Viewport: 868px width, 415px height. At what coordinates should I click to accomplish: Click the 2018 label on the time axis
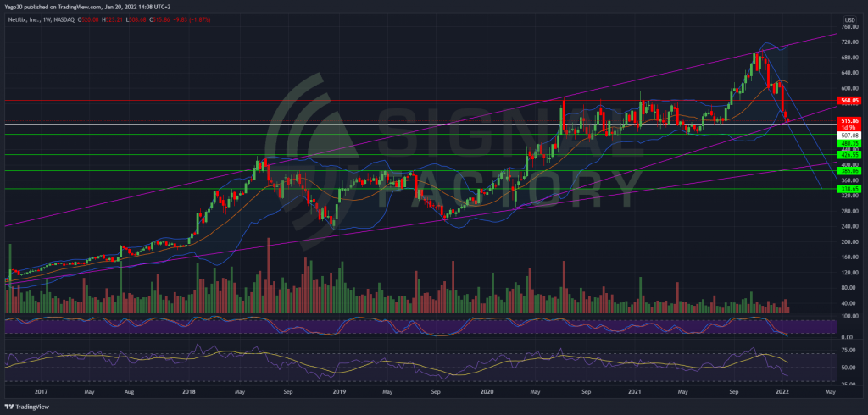pyautogui.click(x=189, y=392)
